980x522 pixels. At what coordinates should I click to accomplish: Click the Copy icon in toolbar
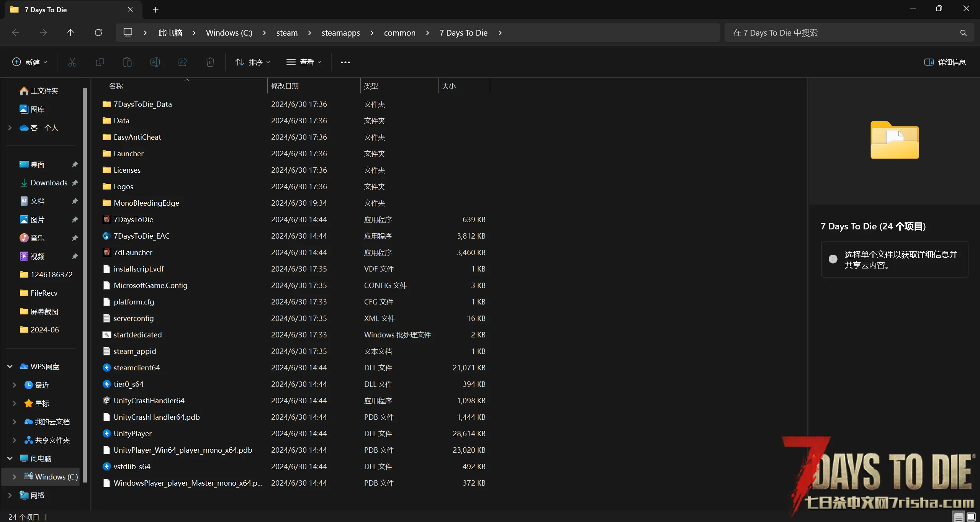(x=100, y=62)
